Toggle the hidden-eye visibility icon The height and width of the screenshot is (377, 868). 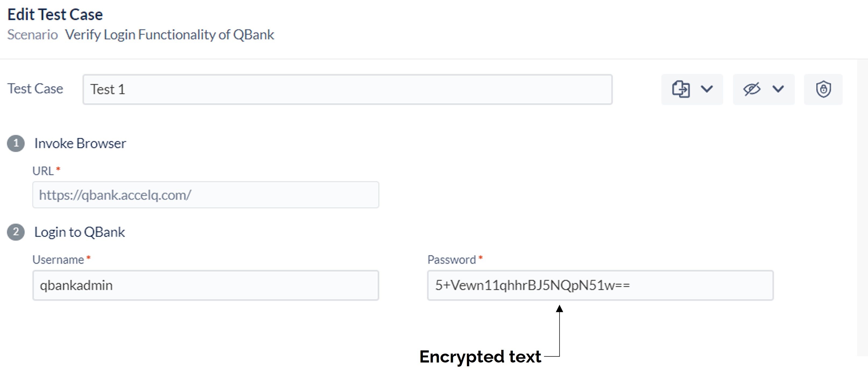(752, 89)
